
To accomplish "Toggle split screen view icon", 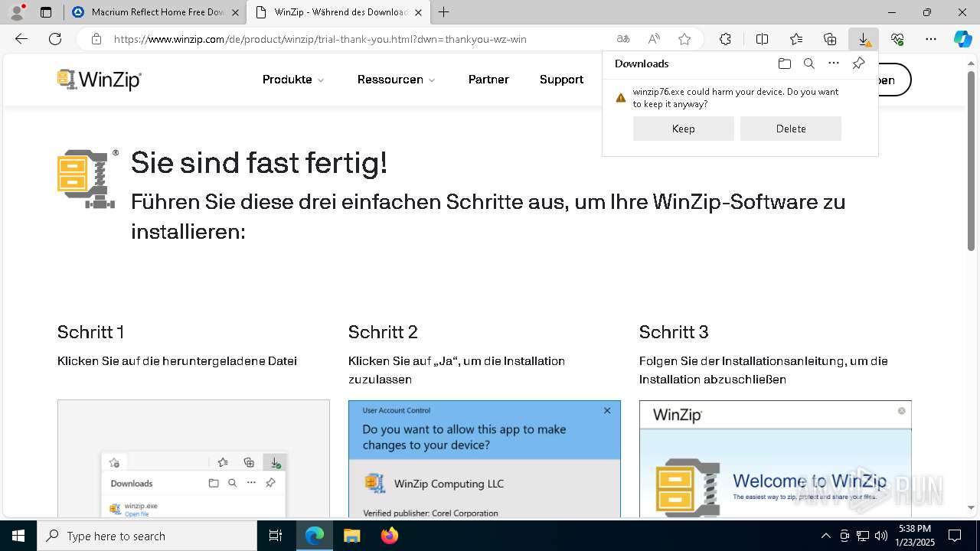I will [762, 39].
